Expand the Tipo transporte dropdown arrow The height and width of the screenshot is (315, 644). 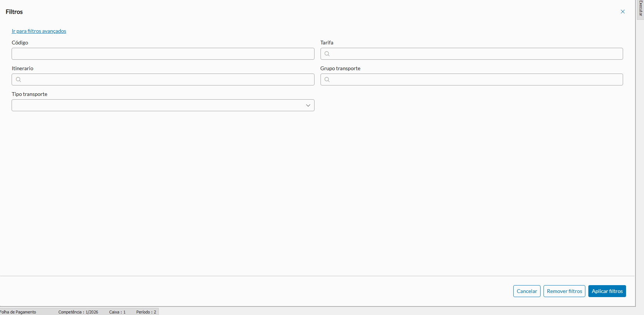308,105
